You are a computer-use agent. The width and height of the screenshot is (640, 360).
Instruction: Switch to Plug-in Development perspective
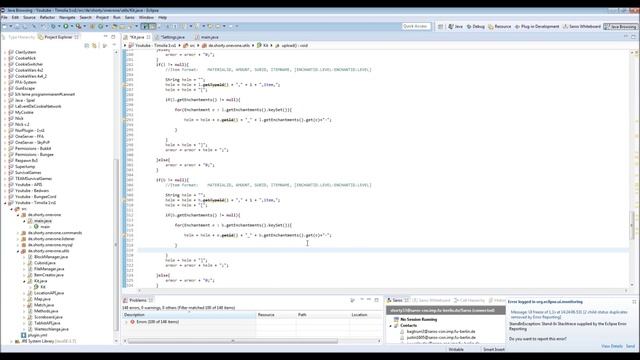(537, 27)
